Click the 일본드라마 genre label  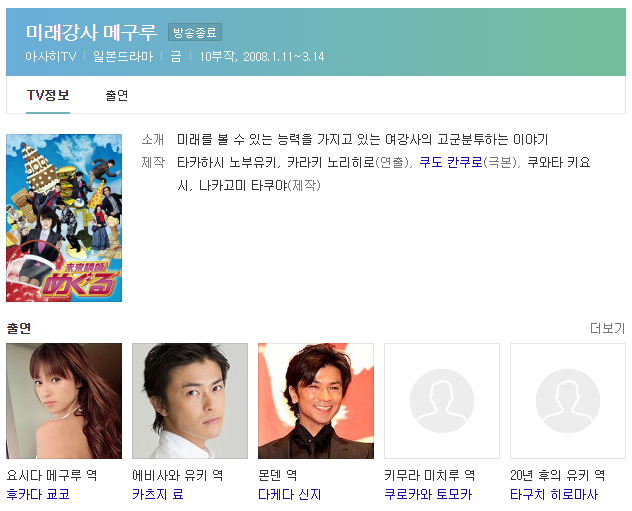pyautogui.click(x=123, y=56)
